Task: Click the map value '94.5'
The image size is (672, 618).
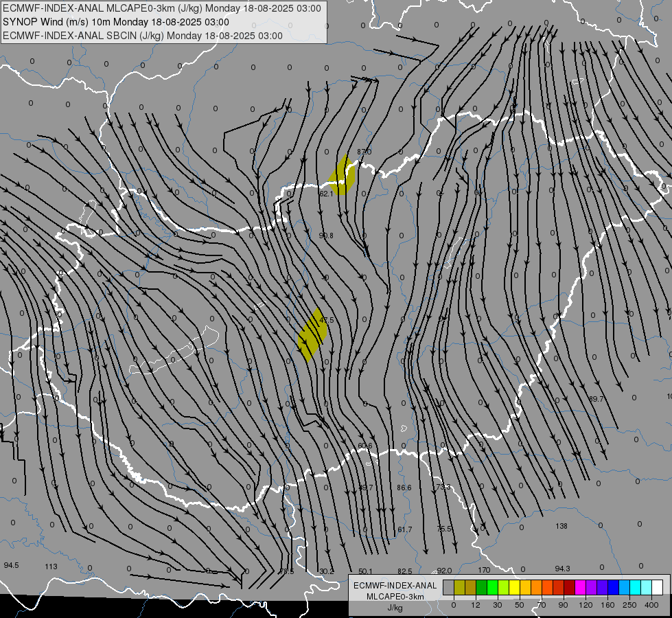Action: (11, 565)
